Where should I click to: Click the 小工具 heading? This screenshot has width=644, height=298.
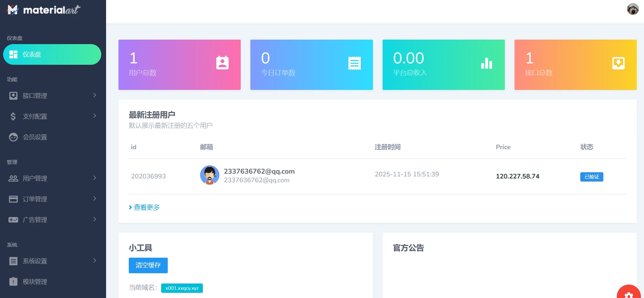[141, 248]
